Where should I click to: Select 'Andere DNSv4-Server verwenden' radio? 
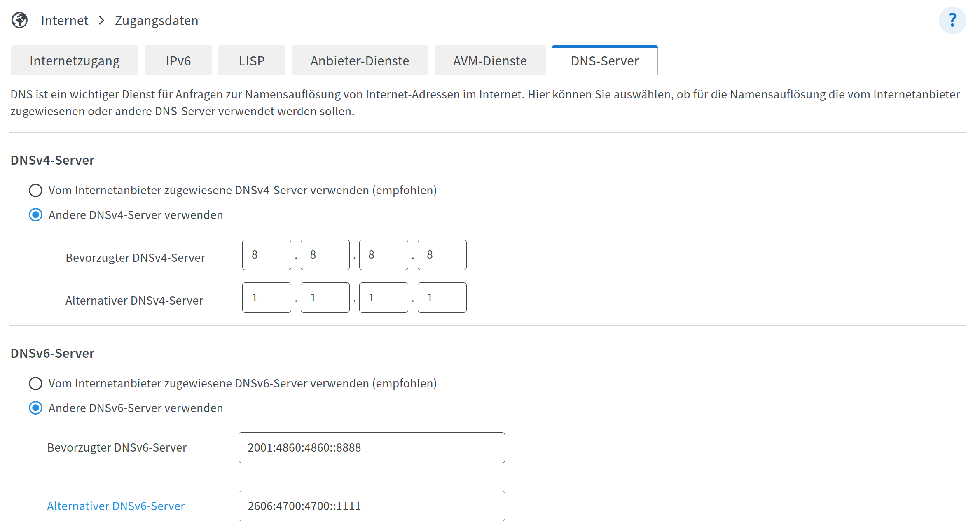pos(36,215)
